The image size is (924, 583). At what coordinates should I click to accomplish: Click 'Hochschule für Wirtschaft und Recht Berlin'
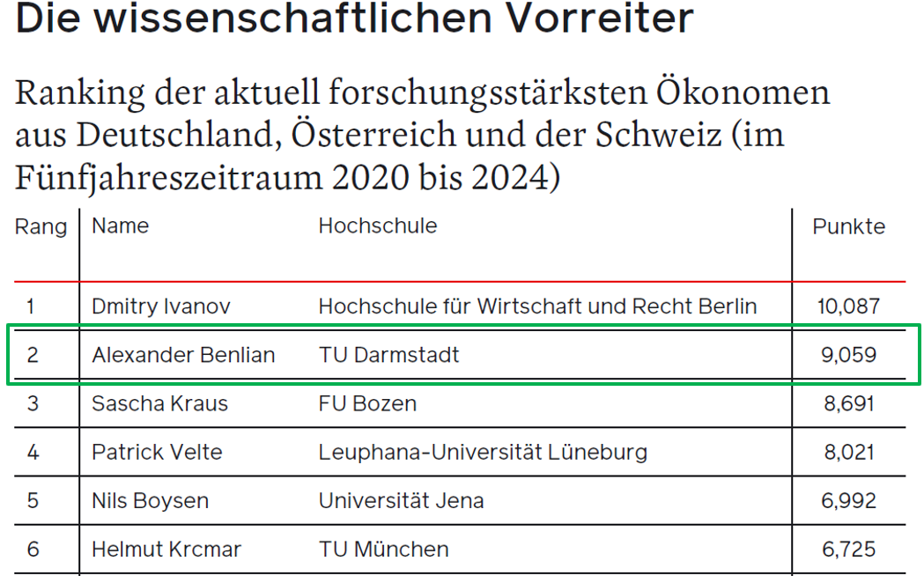coord(537,306)
